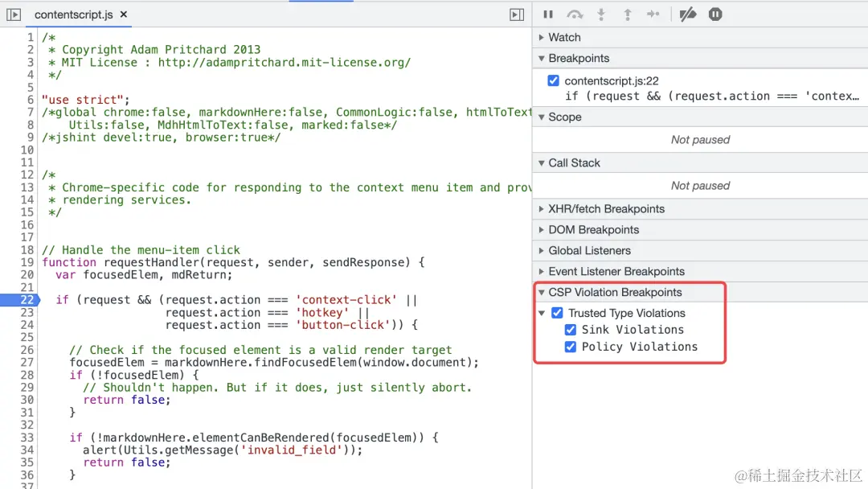Open breakpoint location contentscript.js:22

[x=611, y=81]
